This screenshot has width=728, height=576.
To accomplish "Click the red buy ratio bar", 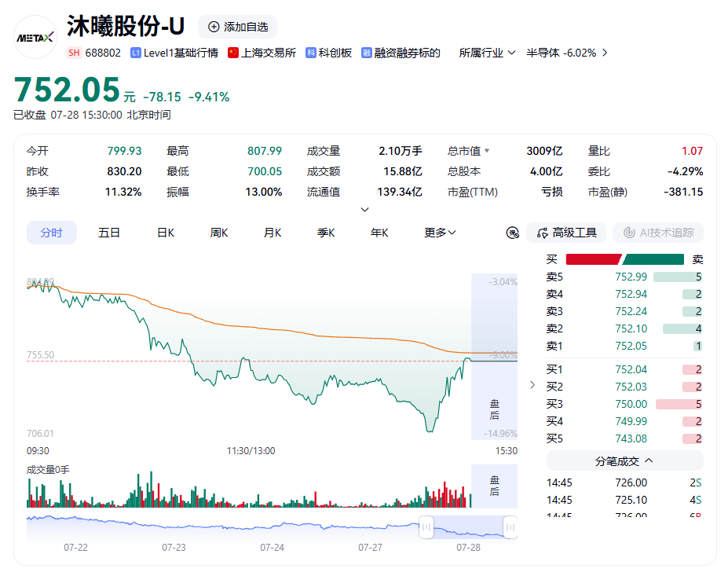I will pos(594,259).
